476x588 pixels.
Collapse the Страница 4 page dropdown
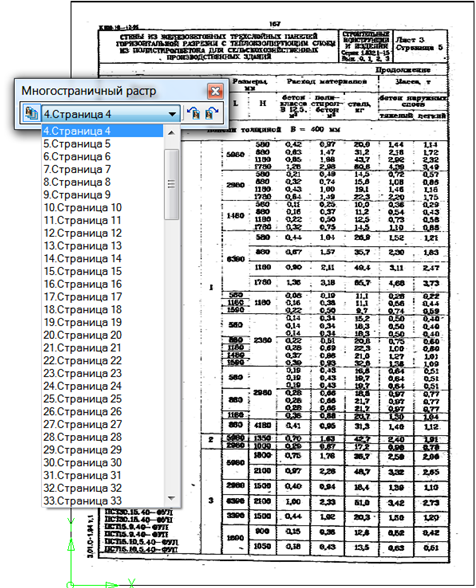tap(172, 114)
